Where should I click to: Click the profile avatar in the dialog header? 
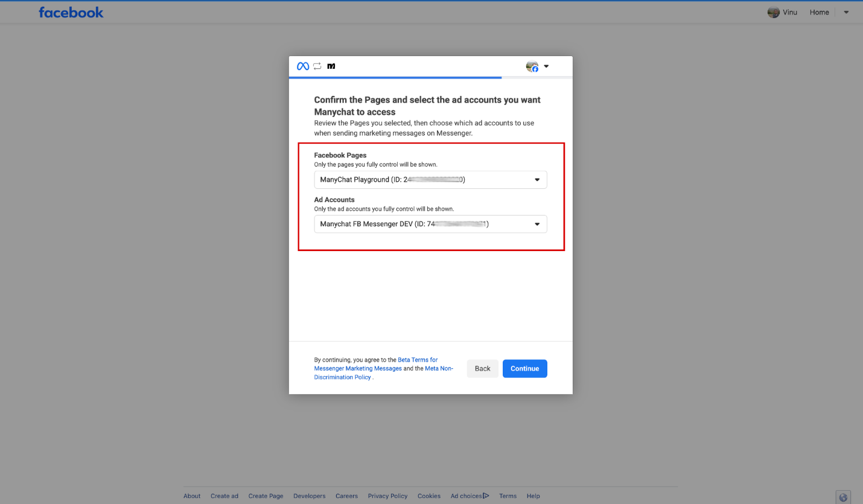532,66
